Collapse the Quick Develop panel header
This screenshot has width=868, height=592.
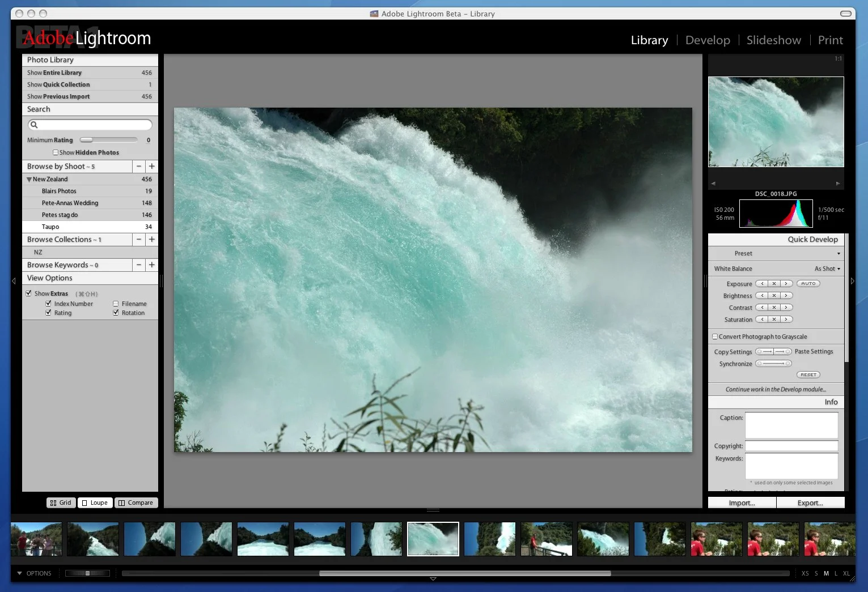(776, 240)
